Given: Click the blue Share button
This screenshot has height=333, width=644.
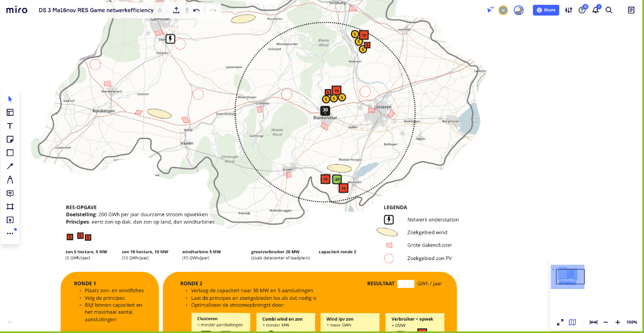Looking at the screenshot, I should pyautogui.click(x=546, y=10).
